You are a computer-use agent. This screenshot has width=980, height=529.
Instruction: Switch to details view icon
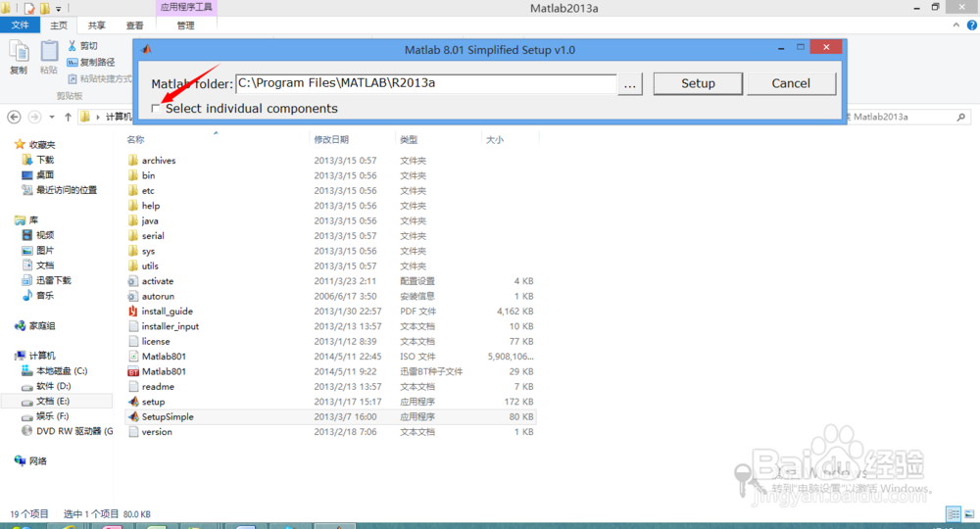(954, 514)
